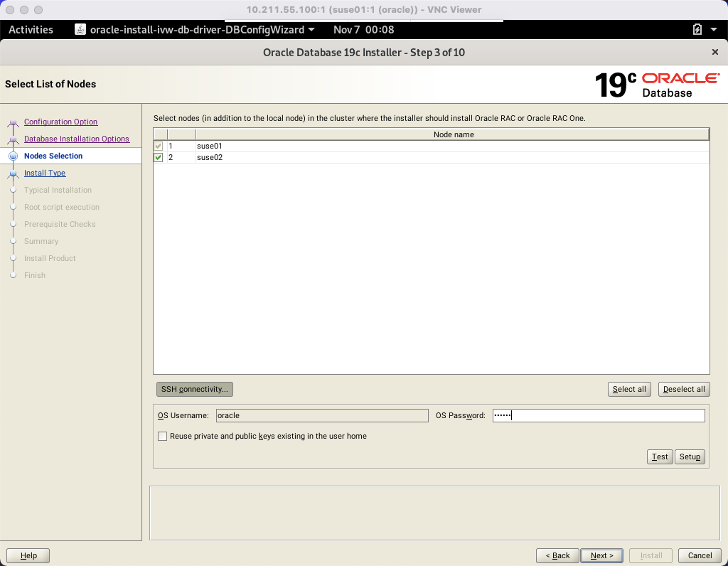Screen dimensions: 728x566
Task: Select the suse02 node name cell
Action: pyautogui.click(x=453, y=157)
